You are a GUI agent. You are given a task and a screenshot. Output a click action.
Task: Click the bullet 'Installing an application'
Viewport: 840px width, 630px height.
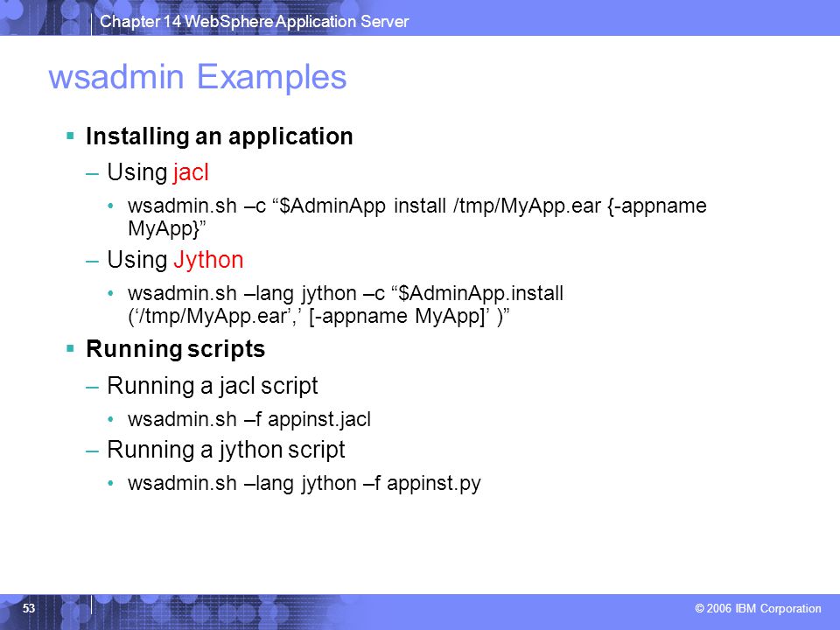219,136
